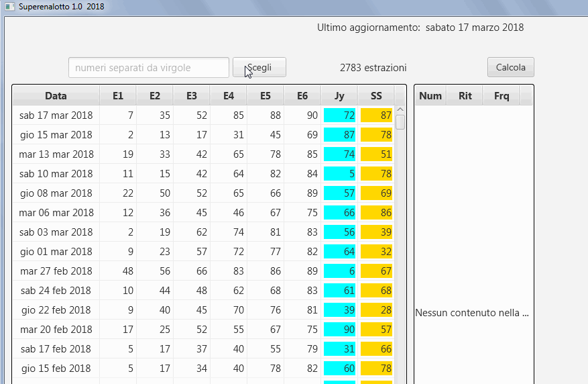The height and width of the screenshot is (384, 588).
Task: Click E4 value 70 in 22 feb row
Action: click(238, 310)
